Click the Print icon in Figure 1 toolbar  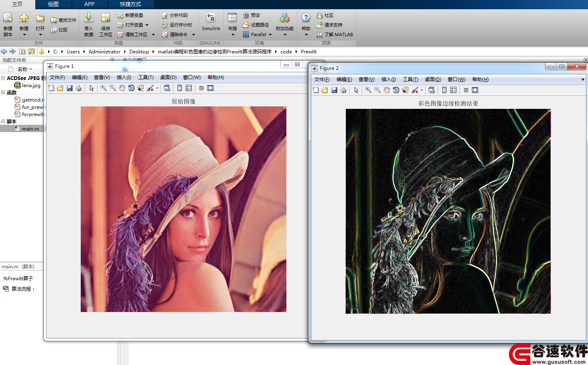pyautogui.click(x=79, y=88)
